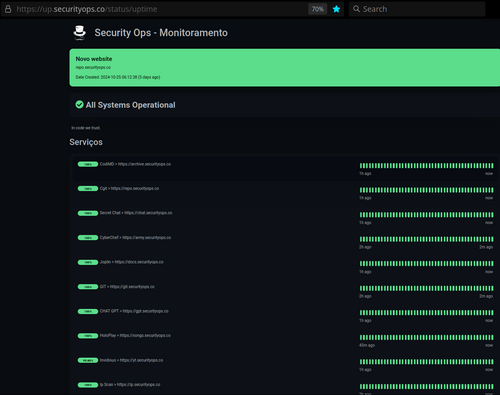Click the heartbeat bar for Ip Scan

tap(426, 386)
